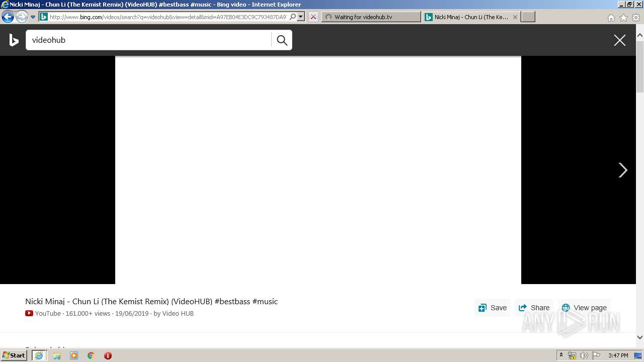
Task: Open the Tools gear icon
Action: pyautogui.click(x=636, y=18)
